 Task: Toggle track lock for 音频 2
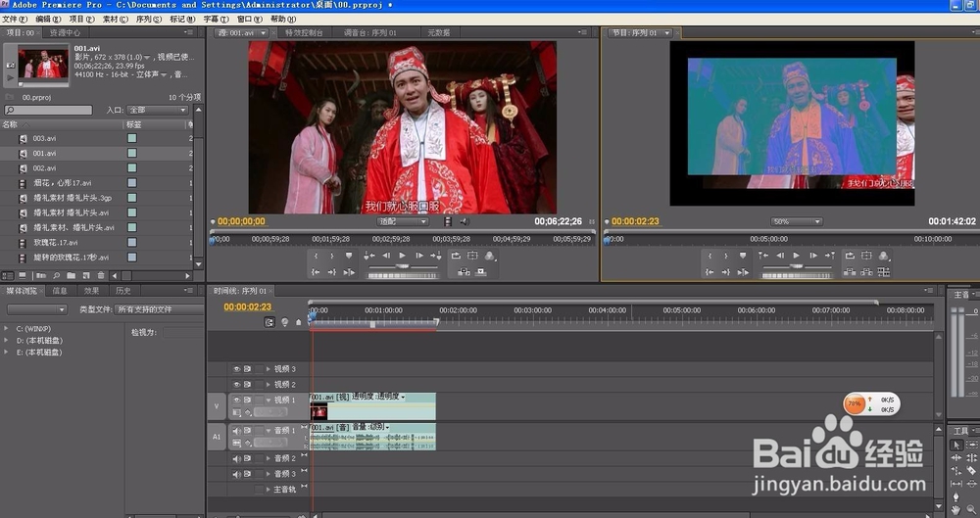258,458
